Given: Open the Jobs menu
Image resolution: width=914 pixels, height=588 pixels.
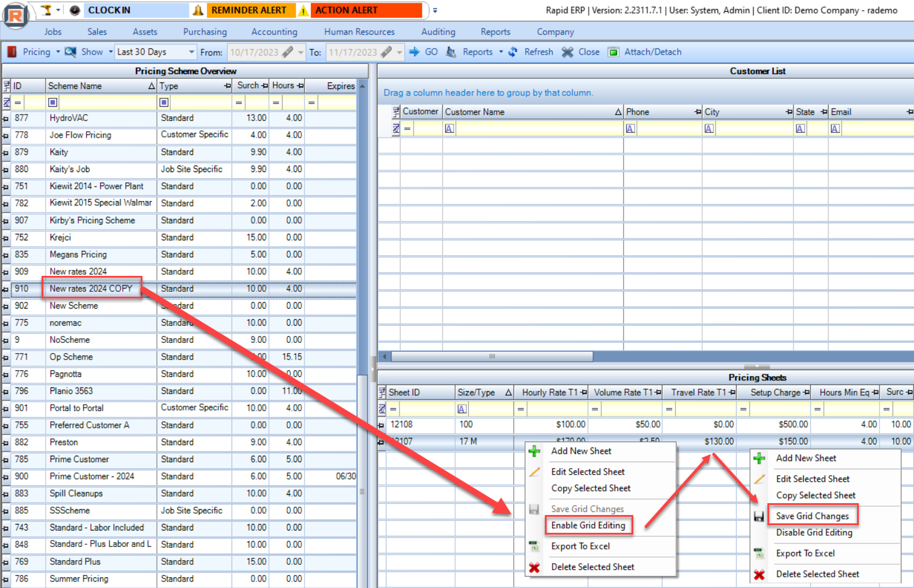Looking at the screenshot, I should pos(53,32).
